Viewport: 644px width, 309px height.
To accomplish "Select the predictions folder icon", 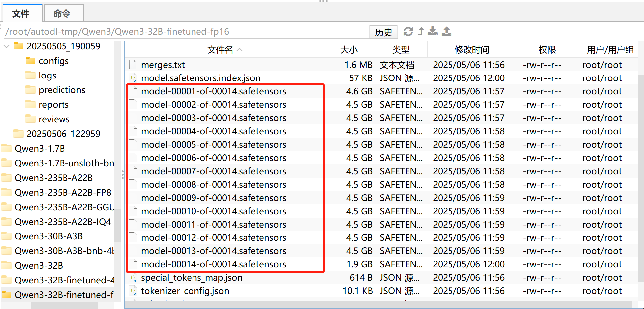I will (x=31, y=90).
